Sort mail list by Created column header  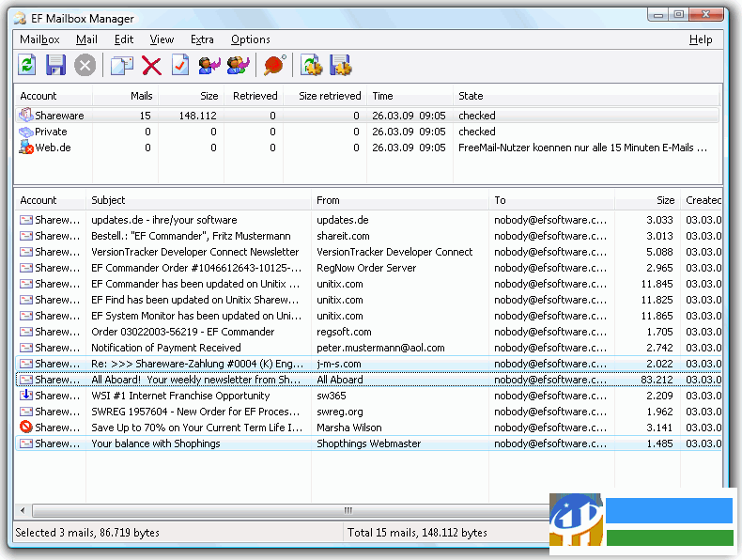pos(702,200)
